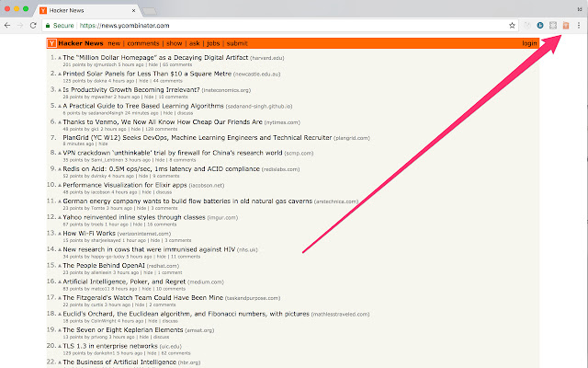Click the gray square extension icon
This screenshot has height=368, width=588.
pos(553,26)
